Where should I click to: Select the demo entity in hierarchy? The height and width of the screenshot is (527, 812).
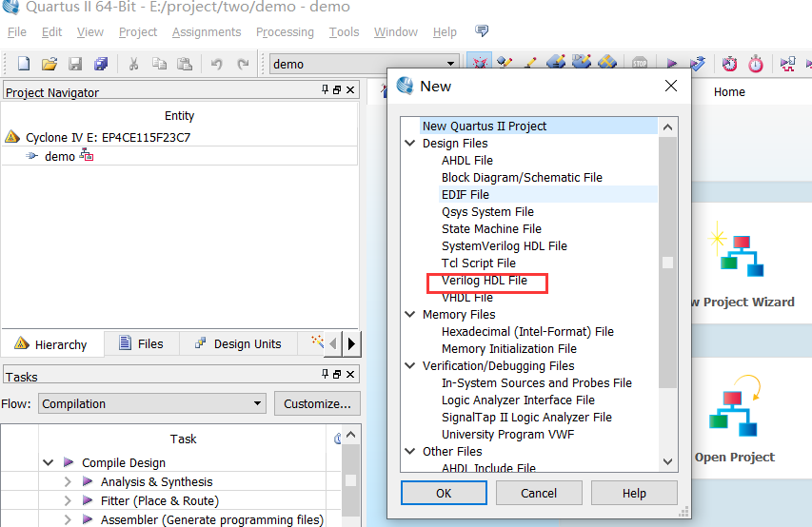60,156
